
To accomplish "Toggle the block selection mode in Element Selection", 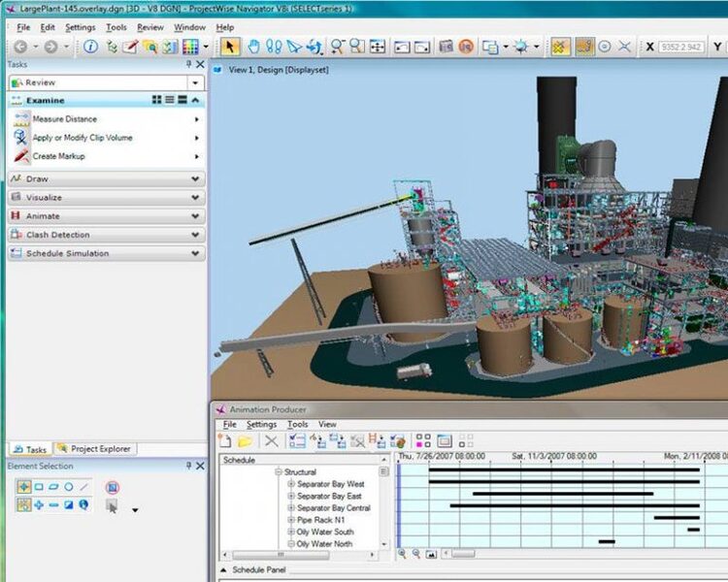I will click(39, 487).
